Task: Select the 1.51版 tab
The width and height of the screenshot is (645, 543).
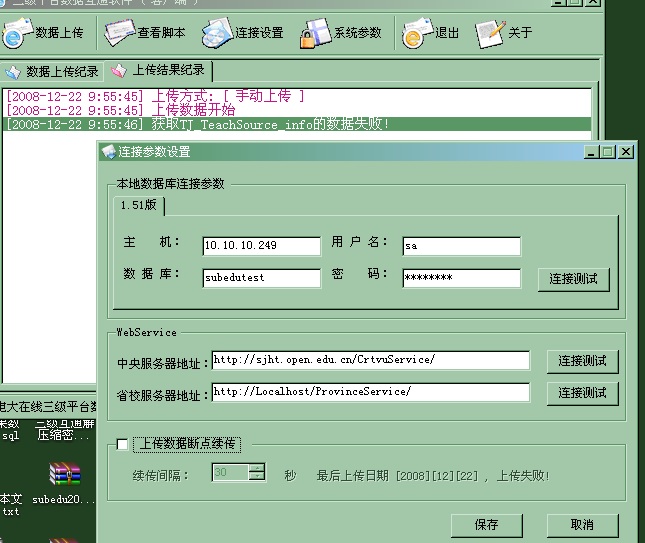Action: coord(138,205)
